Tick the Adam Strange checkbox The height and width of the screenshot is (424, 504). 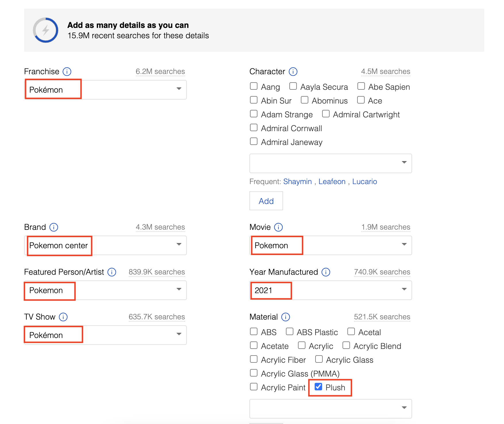[254, 114]
